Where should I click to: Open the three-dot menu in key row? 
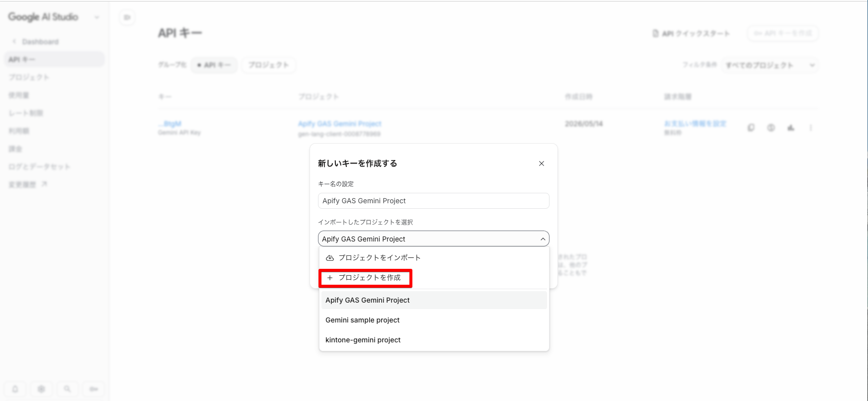coord(810,128)
